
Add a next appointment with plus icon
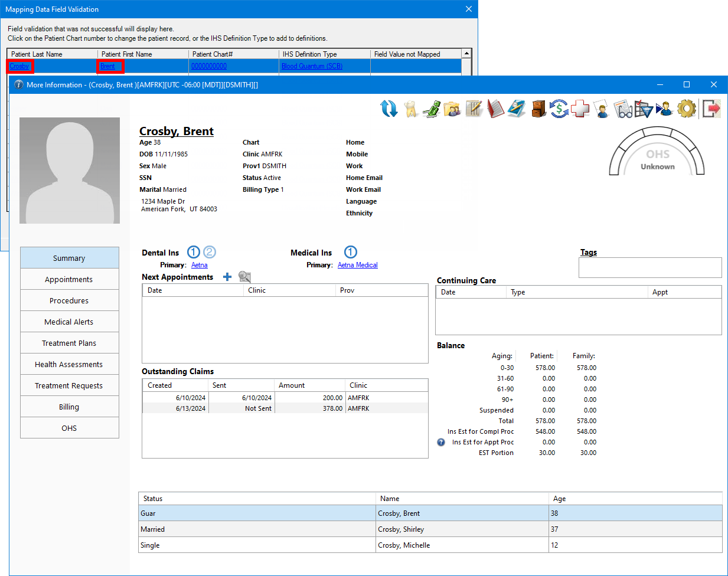point(227,277)
